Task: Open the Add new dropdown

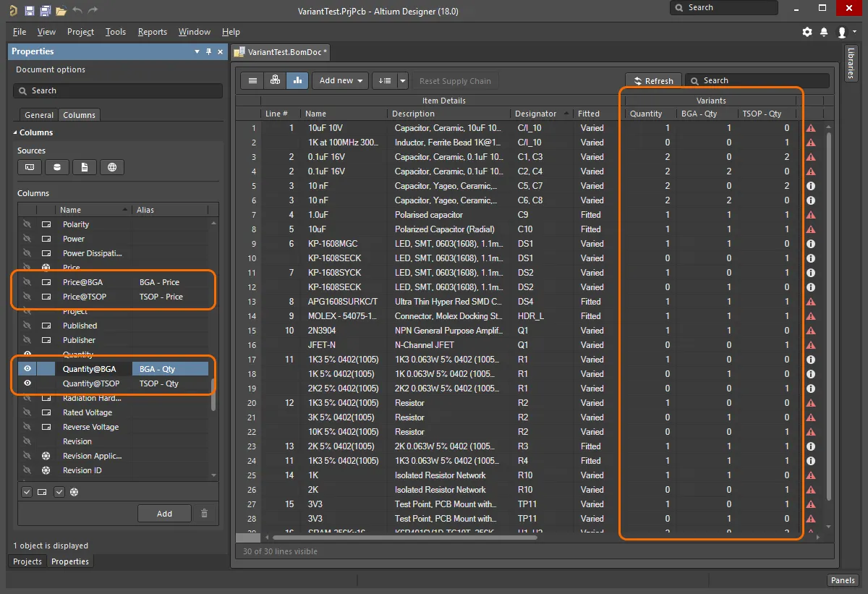Action: point(341,80)
